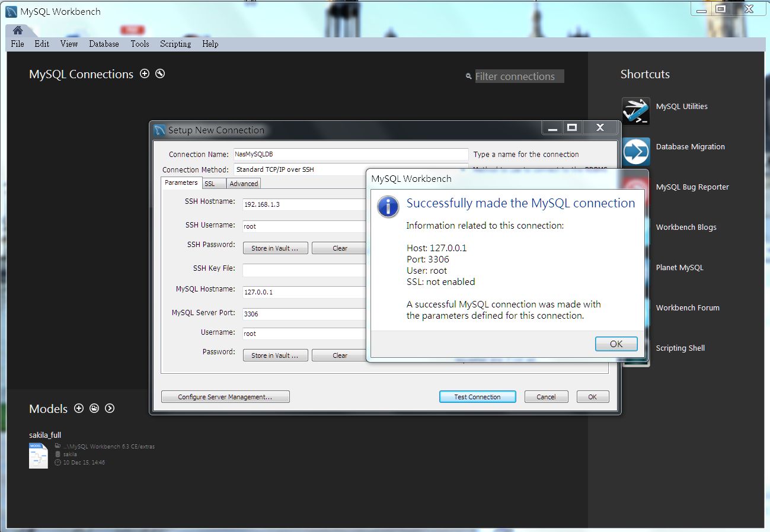Open the Home tab icon
The image size is (770, 532).
[18, 30]
